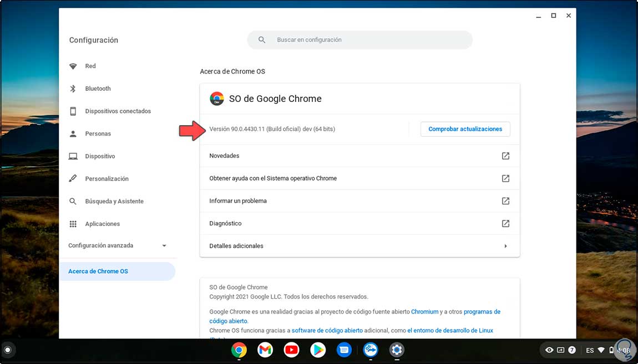This screenshot has width=638, height=364.
Task: Open Play Store from the shelf
Action: (318, 350)
